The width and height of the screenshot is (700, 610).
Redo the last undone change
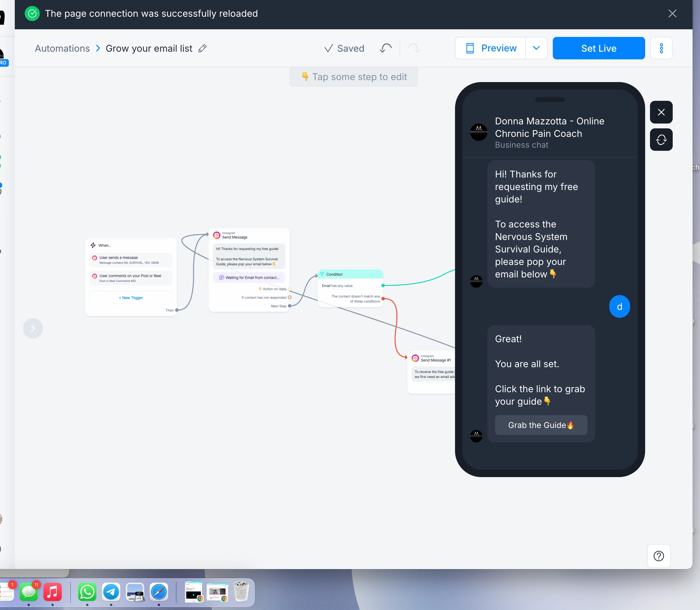414,48
